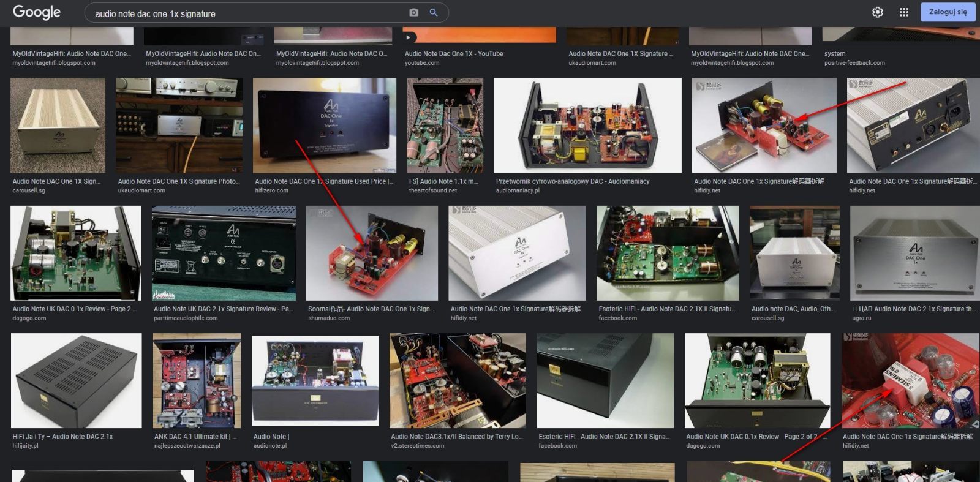Viewport: 980px width, 482px height.
Task: Open audiomaniacy.pl Przetwornik thumbnail
Action: [x=588, y=126]
